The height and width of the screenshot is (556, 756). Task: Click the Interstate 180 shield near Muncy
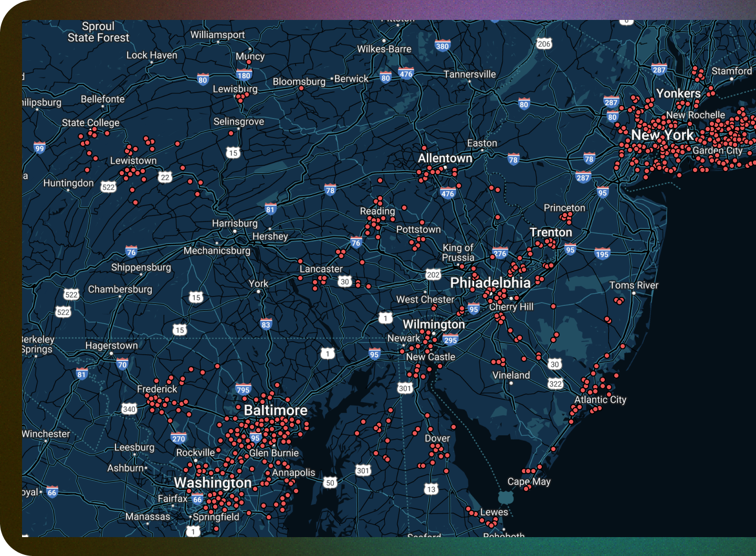click(x=244, y=75)
